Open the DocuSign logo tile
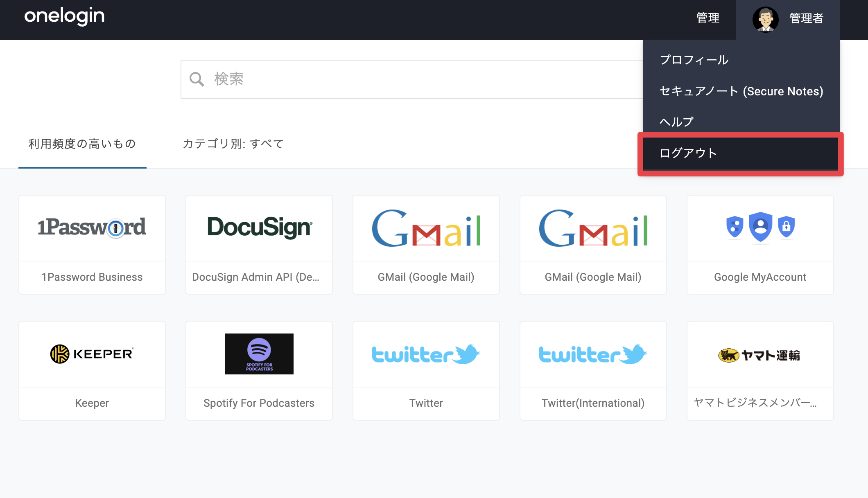Screen dimensions: 868x498 (260, 228)
